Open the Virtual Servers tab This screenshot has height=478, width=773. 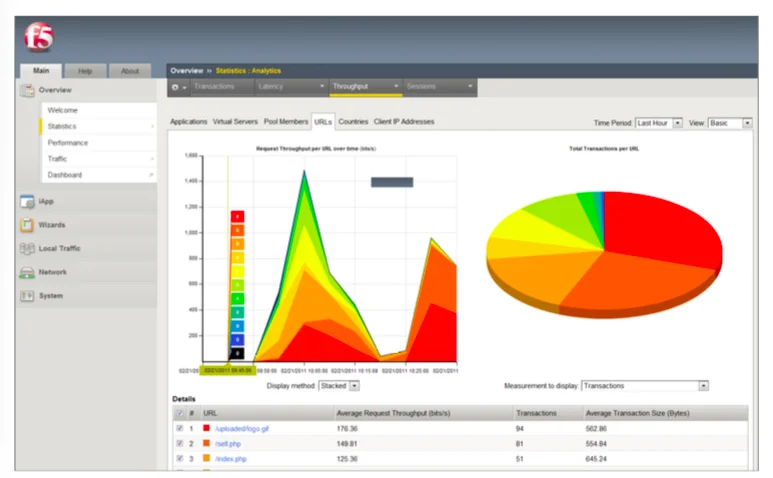point(235,122)
